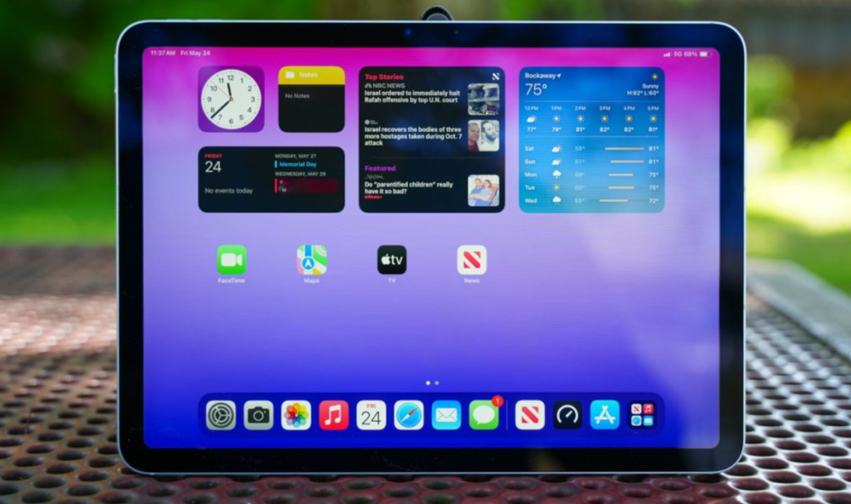Open Settings from the dock
The height and width of the screenshot is (504, 851).
click(x=222, y=415)
